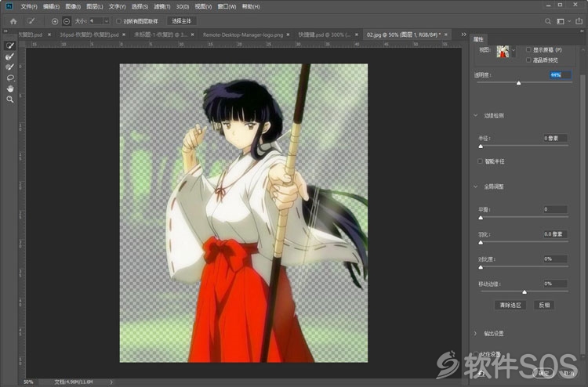
Task: Close the 36psd-恢复的-恢复的.psd tab
Action: pyautogui.click(x=124, y=34)
